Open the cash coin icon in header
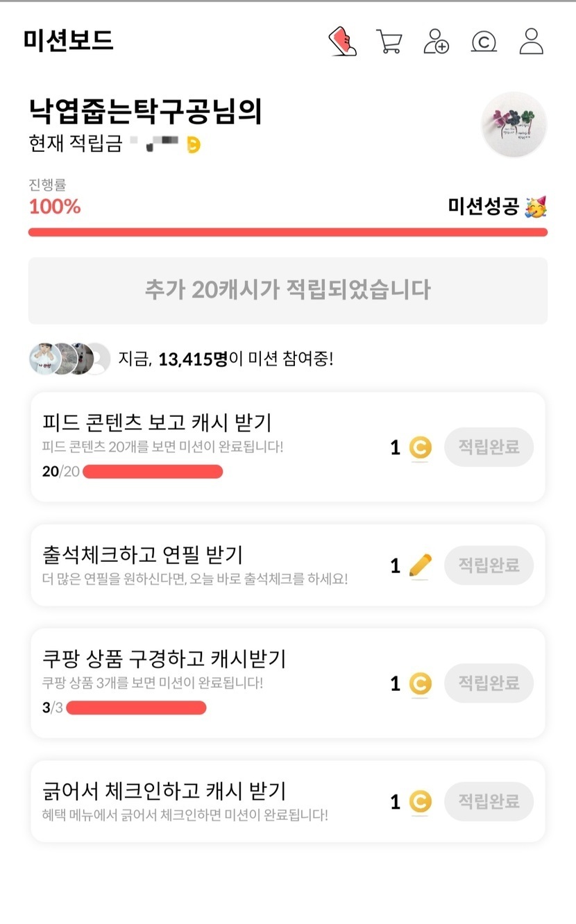This screenshot has width=576, height=924. [x=484, y=42]
